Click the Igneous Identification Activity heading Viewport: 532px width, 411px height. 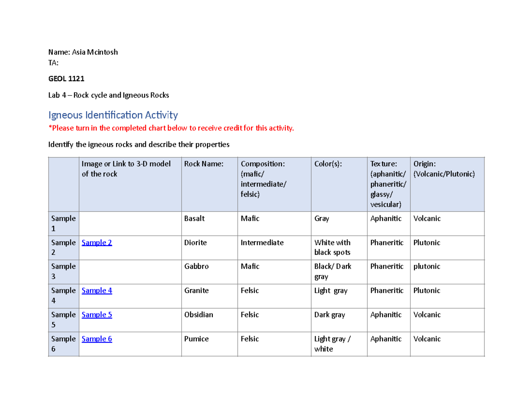coord(113,115)
